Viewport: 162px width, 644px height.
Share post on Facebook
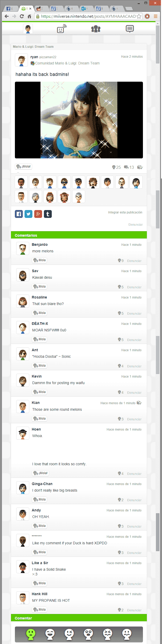click(19, 214)
